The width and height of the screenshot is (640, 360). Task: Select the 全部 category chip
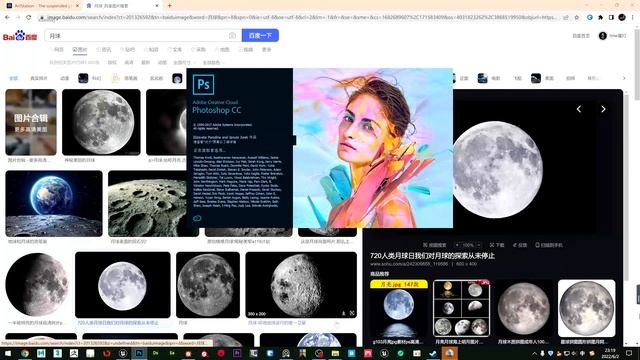point(13,78)
